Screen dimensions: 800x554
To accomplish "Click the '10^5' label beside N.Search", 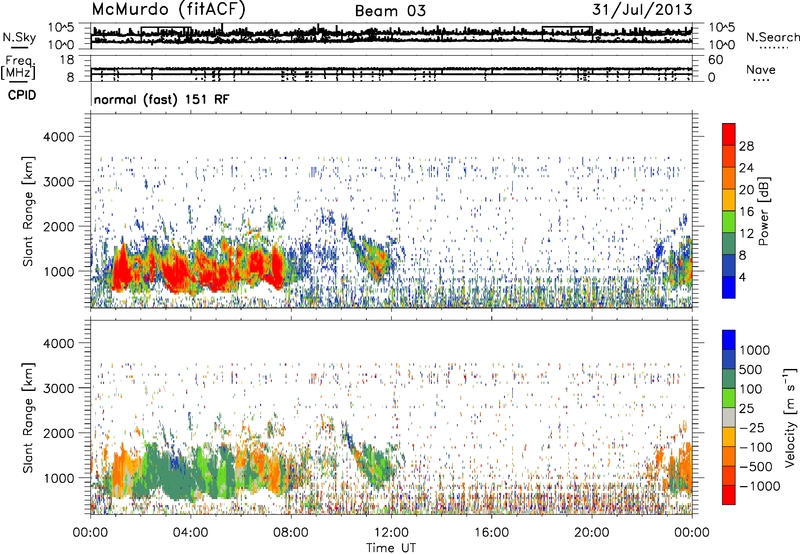I will click(722, 27).
